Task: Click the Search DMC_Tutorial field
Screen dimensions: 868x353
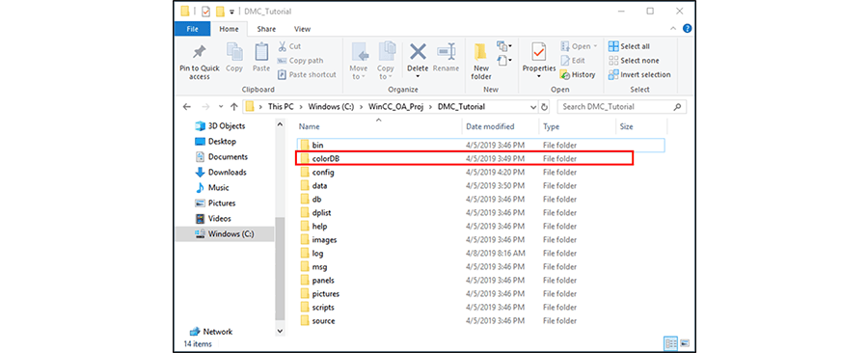Action: tap(622, 107)
